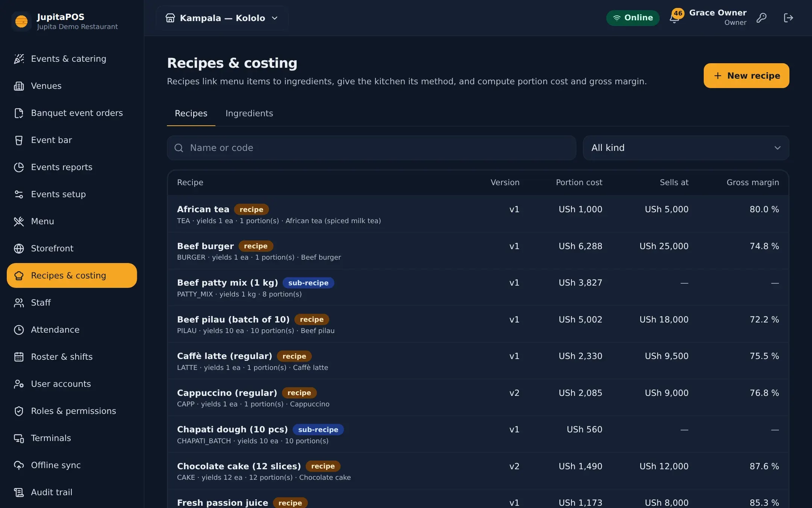Click the Staff people icon

tap(19, 303)
